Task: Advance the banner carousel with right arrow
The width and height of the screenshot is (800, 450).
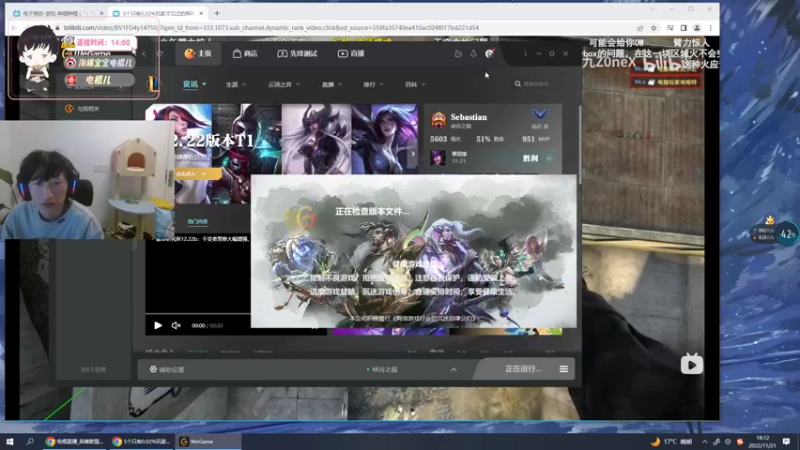Action: [413, 154]
